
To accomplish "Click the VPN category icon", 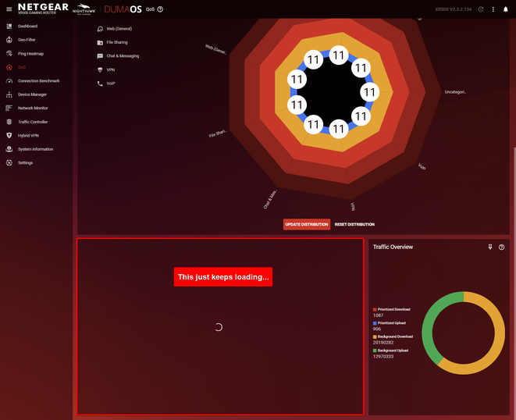I will 100,69.
